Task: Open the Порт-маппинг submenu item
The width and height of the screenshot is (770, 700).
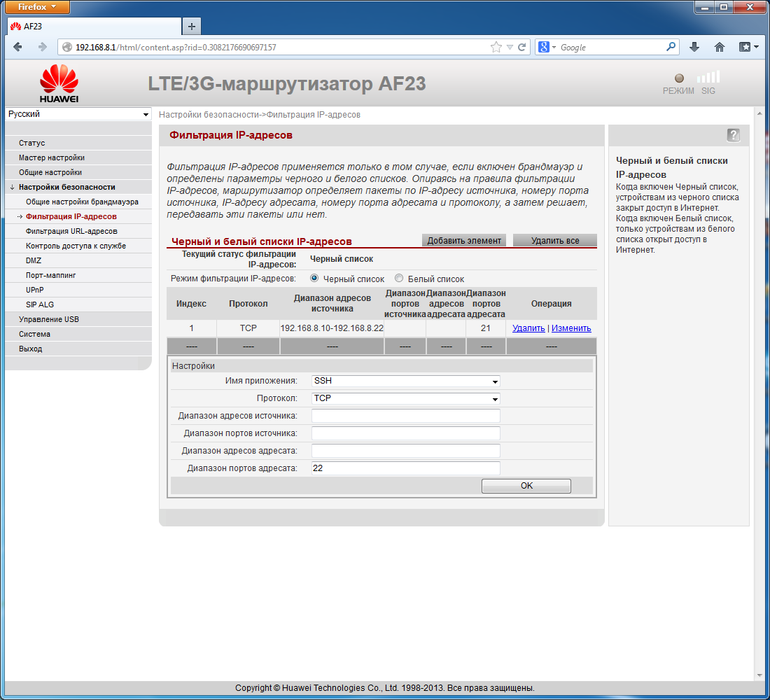Action: (x=50, y=276)
